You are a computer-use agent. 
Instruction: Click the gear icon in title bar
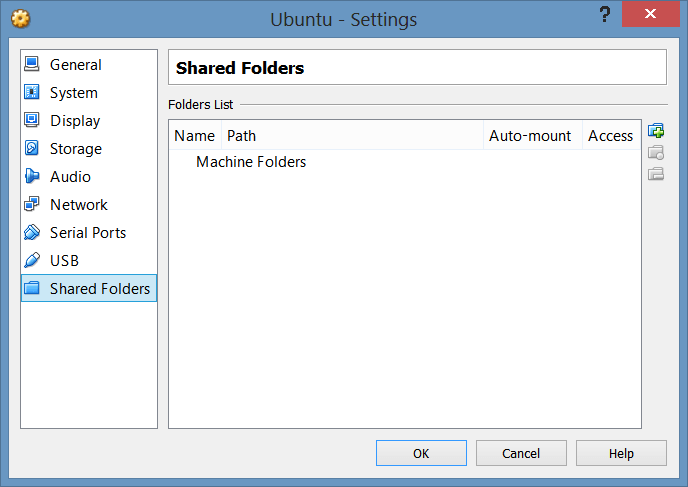click(x=21, y=19)
